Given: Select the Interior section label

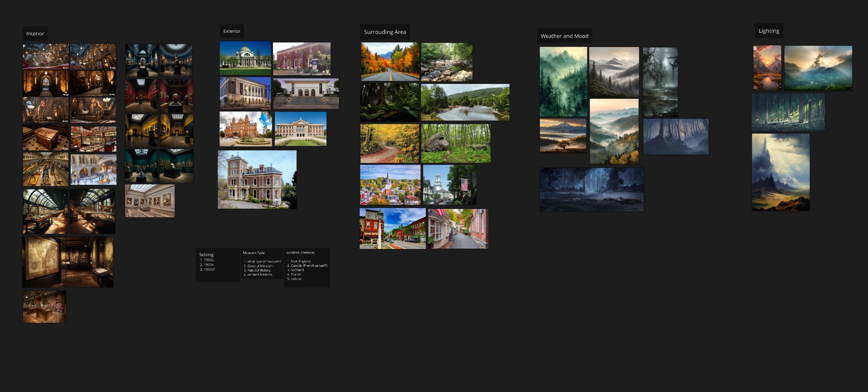Looking at the screenshot, I should click(x=35, y=34).
